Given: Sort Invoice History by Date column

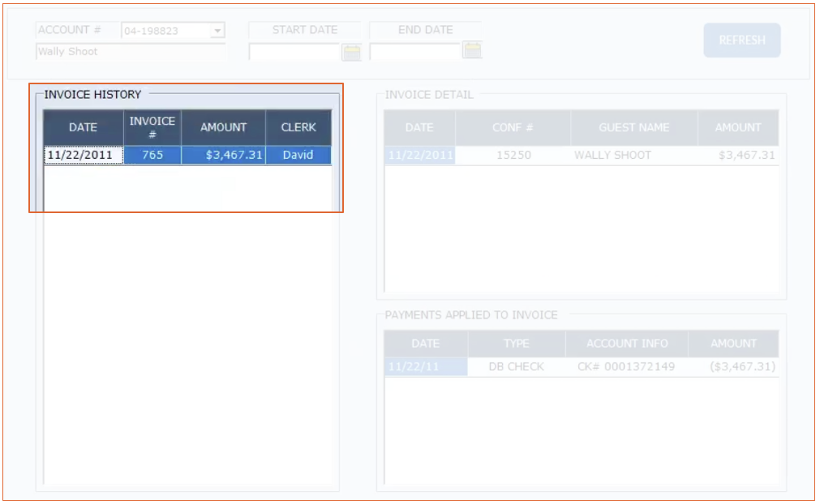Looking at the screenshot, I should [x=83, y=127].
